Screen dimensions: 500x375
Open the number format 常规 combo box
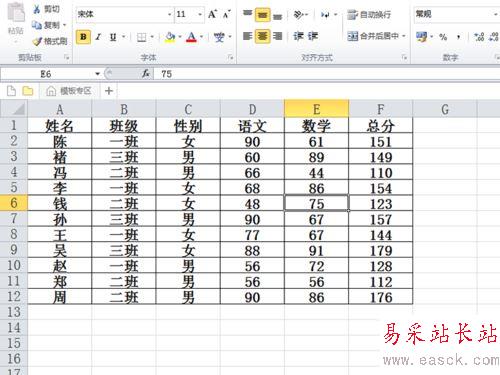pyautogui.click(x=457, y=14)
